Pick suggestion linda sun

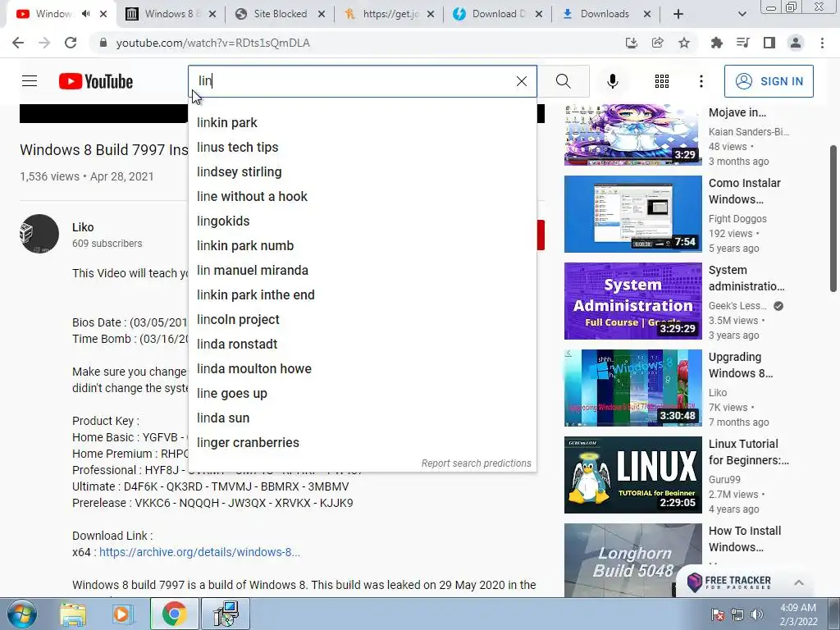point(362,418)
